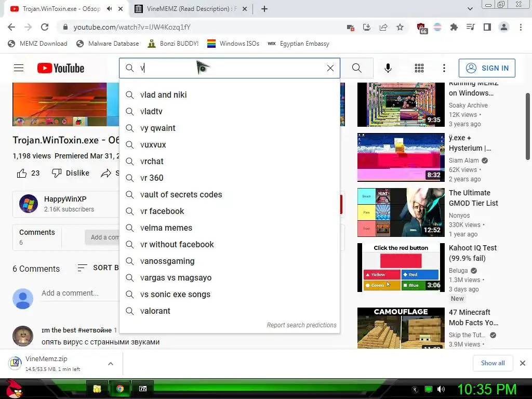Choose the 'velma memes' suggestion

point(230,228)
